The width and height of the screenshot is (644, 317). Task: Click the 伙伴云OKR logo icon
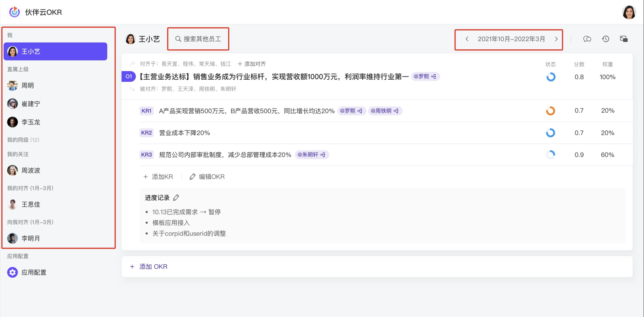[14, 12]
